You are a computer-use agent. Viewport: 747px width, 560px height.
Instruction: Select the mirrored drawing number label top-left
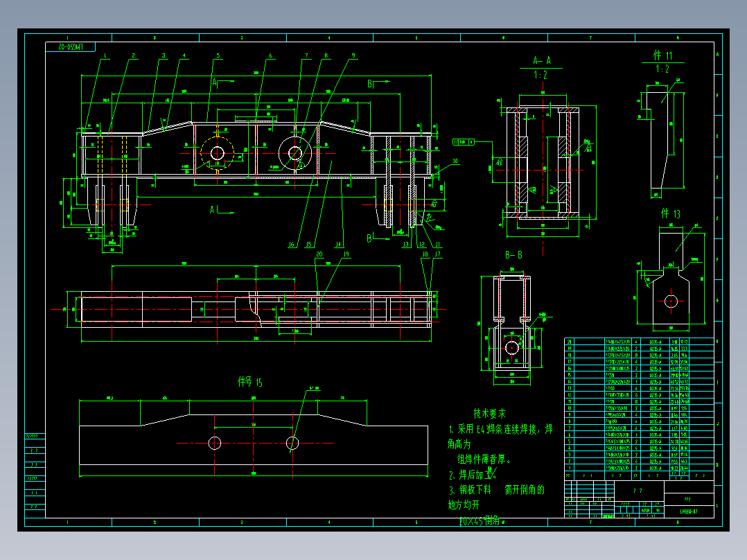tap(71, 46)
